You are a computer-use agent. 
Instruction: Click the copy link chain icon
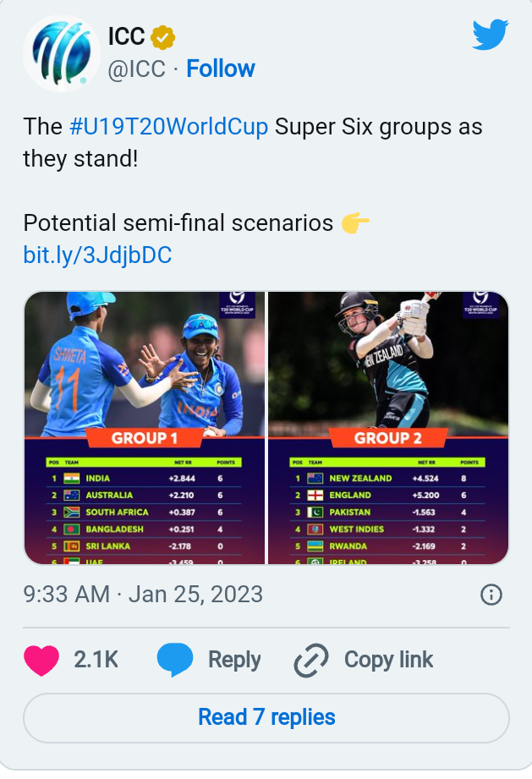coord(310,661)
